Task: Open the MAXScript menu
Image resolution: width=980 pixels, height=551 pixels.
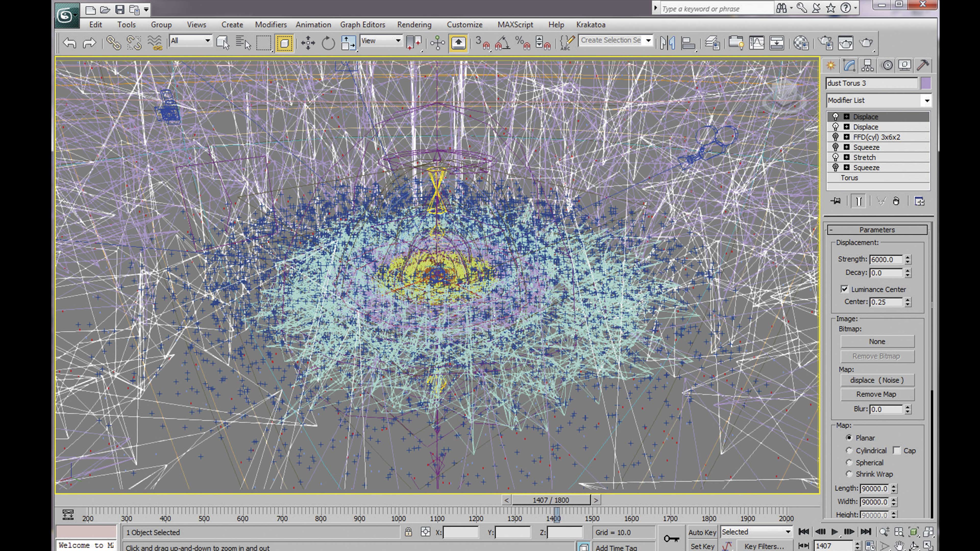Action: (515, 25)
